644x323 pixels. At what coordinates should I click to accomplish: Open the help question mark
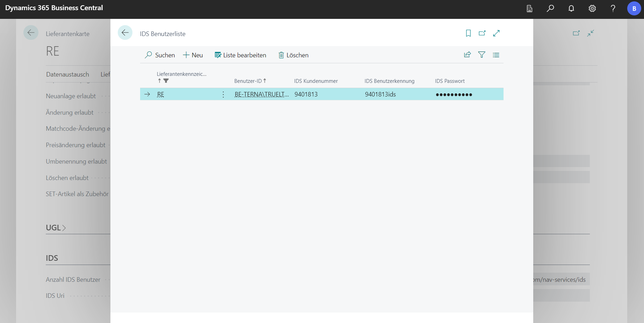pyautogui.click(x=613, y=8)
